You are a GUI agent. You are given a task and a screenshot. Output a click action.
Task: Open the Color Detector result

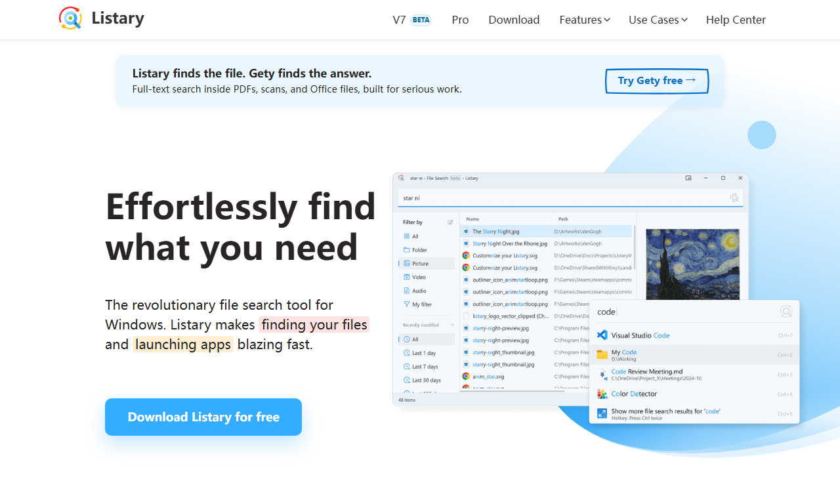coord(694,394)
